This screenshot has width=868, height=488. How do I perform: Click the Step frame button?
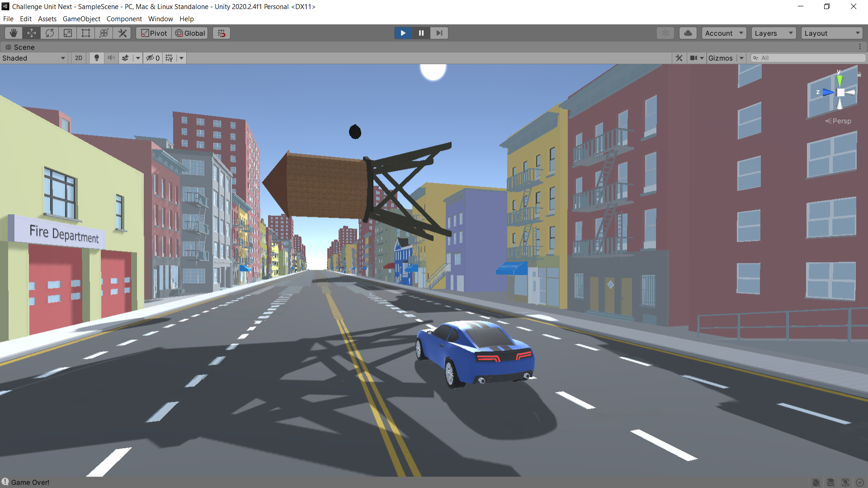point(439,33)
